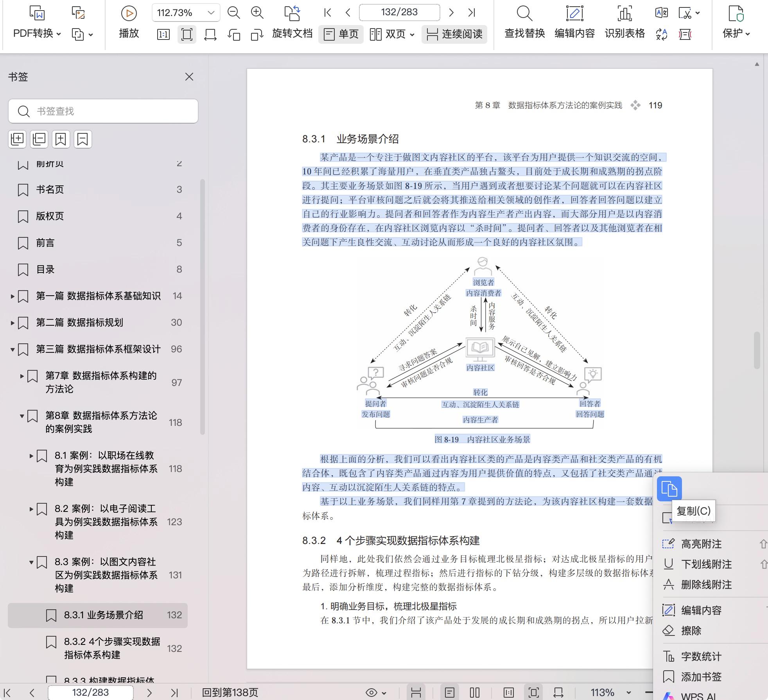The image size is (768, 700).
Task: Click the blue copy 复制 icon
Action: click(669, 489)
